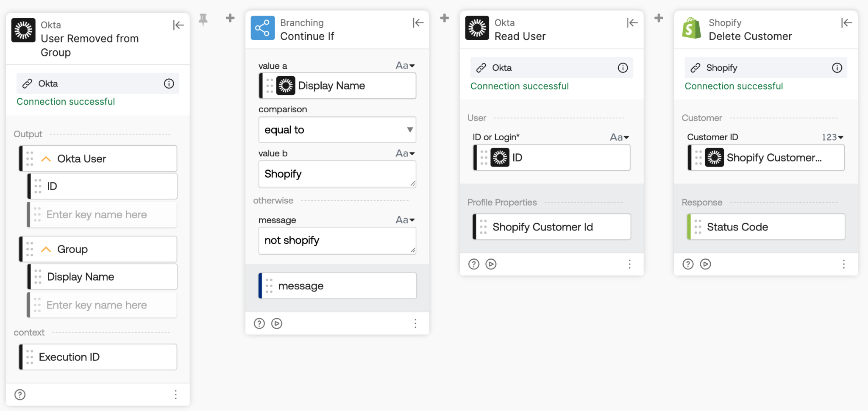Select the Shopify connection on Delete Customer
This screenshot has width=868, height=411.
pos(766,68)
